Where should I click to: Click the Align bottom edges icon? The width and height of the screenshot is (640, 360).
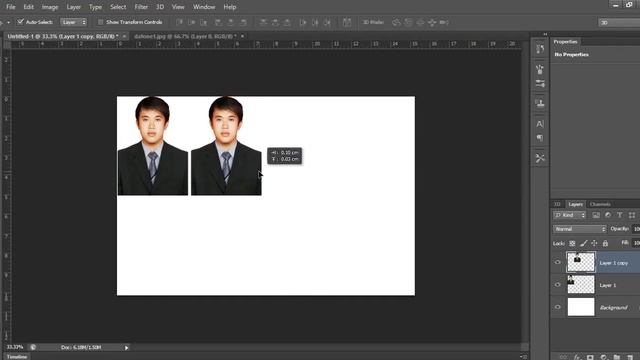[x=204, y=22]
